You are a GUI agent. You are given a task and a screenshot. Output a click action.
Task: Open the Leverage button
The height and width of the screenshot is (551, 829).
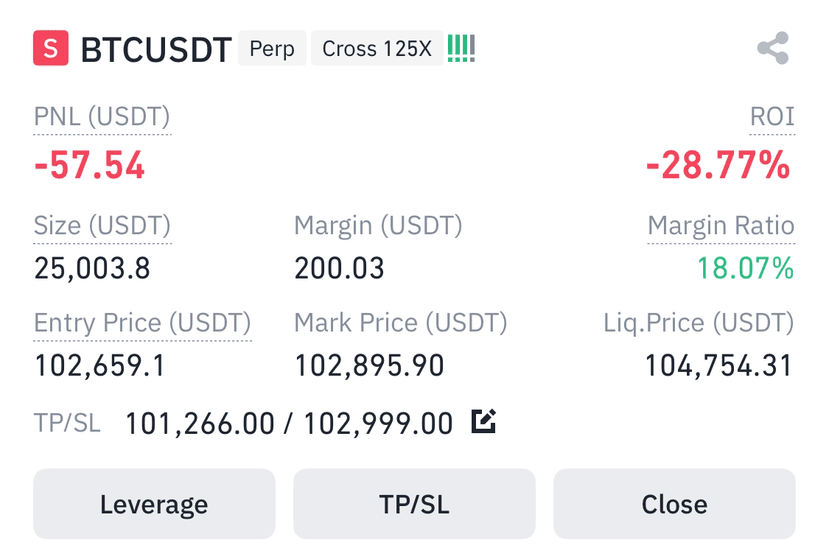[x=154, y=503]
